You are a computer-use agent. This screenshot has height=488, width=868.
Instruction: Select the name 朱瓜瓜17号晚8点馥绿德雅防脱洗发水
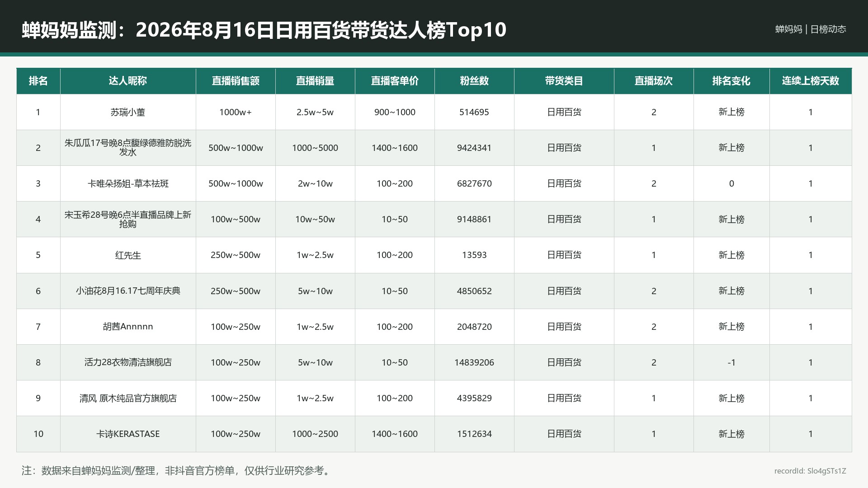[x=128, y=148]
